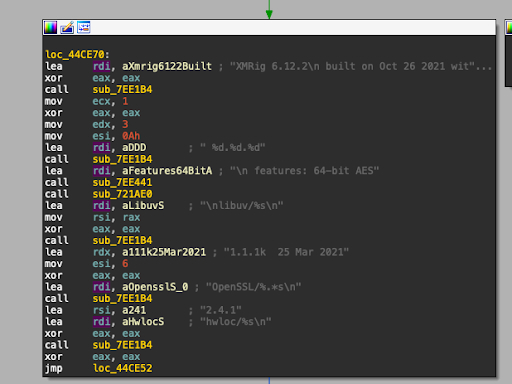The image size is (512, 384).
Task: Click the rdx register operand
Action: click(x=101, y=252)
